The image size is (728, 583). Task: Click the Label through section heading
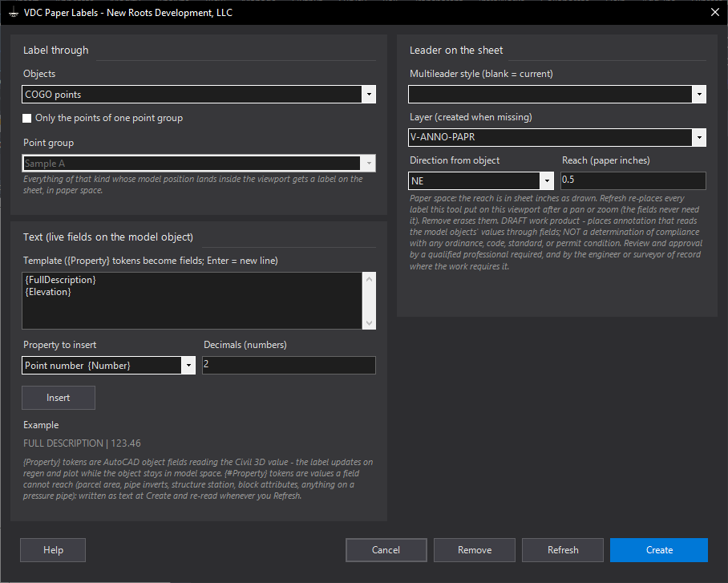[x=55, y=51]
